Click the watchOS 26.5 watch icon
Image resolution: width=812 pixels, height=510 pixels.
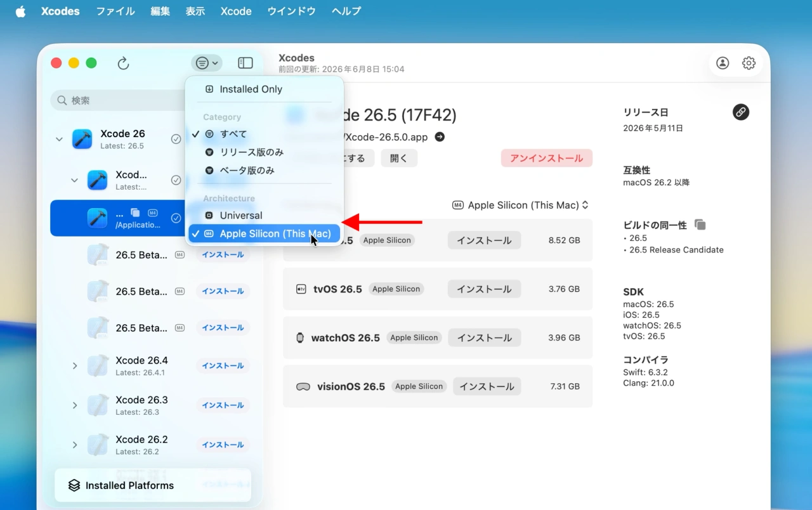pos(300,337)
